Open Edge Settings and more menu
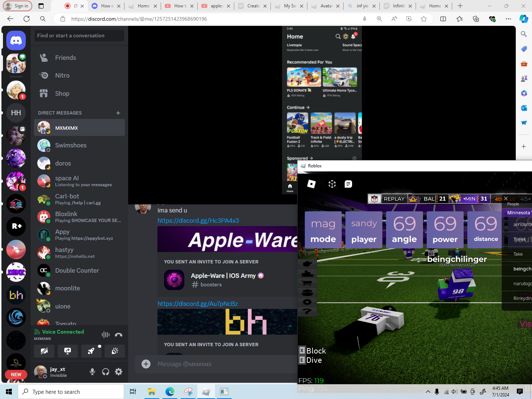 (x=508, y=19)
